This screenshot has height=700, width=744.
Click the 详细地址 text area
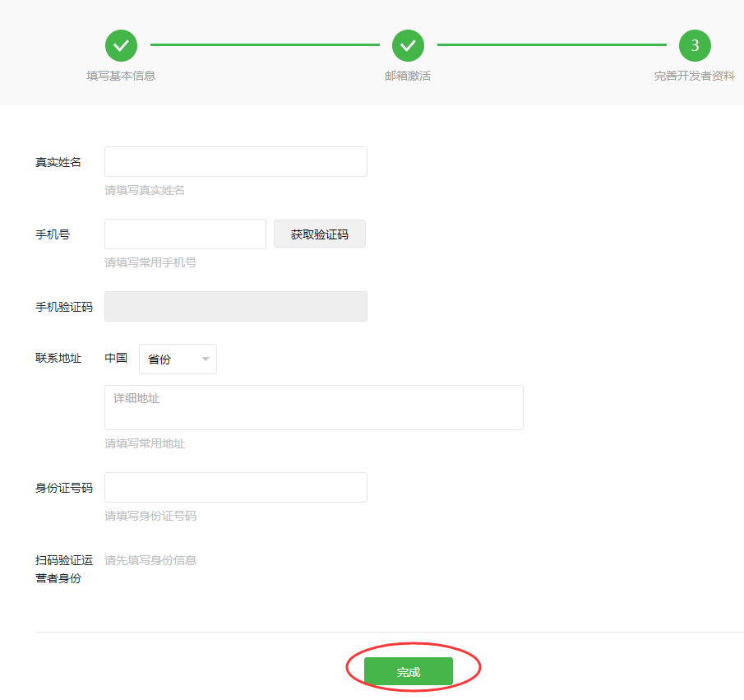pos(313,407)
